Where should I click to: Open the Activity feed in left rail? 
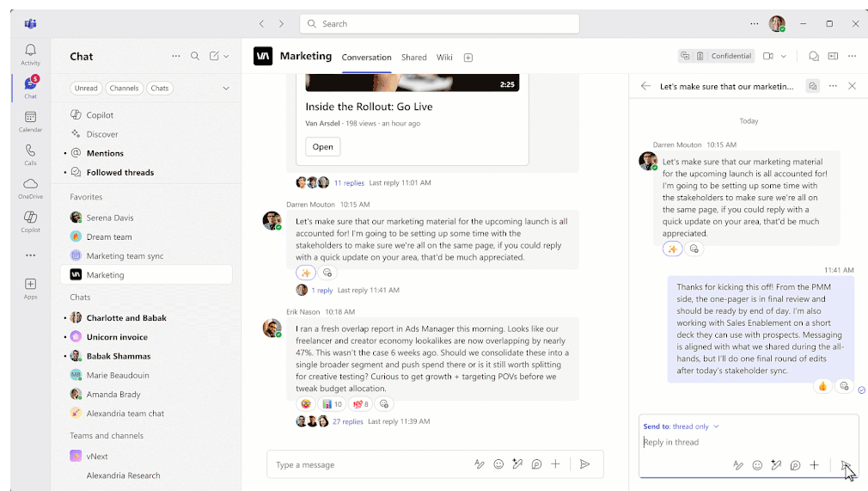(x=30, y=54)
